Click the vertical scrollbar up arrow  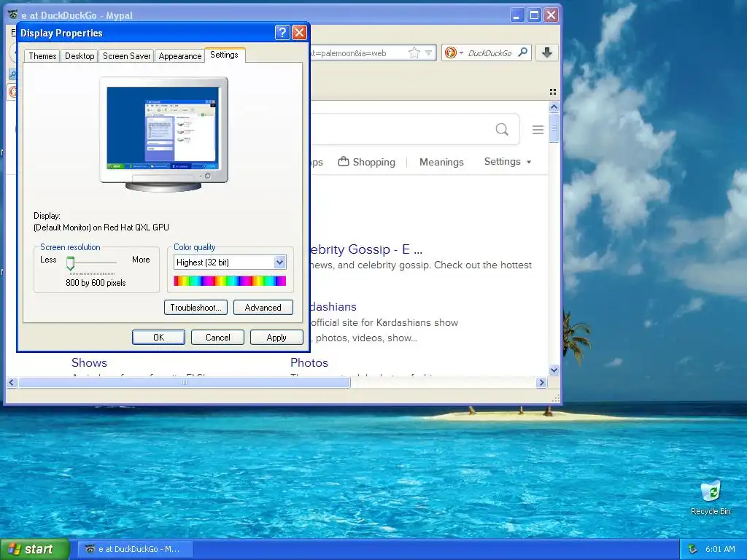tap(554, 107)
